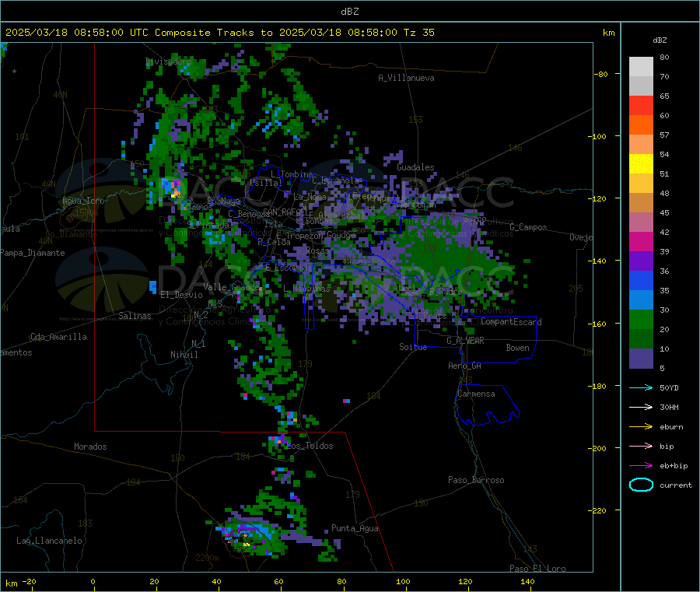Click the Paso_El_Loro place label
This screenshot has height=592, width=700.
coord(537,569)
